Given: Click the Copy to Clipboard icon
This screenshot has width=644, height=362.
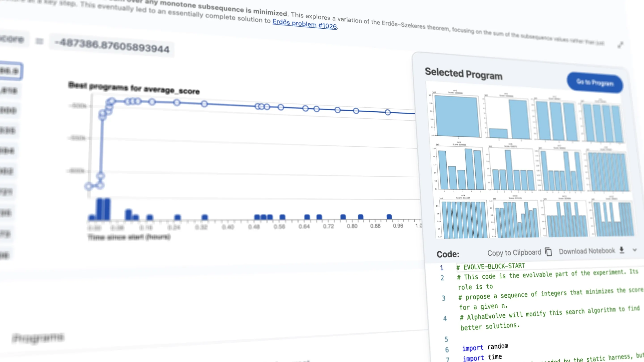Looking at the screenshot, I should click(x=548, y=252).
